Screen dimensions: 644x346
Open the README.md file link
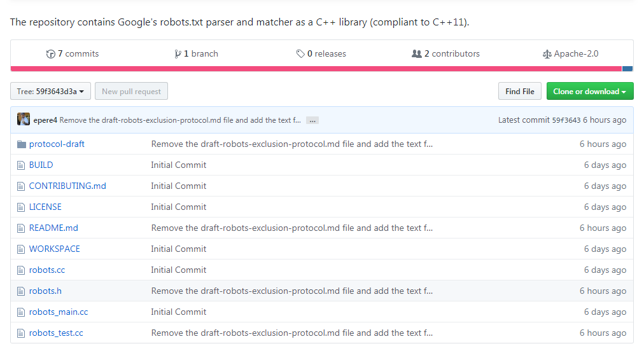pyautogui.click(x=53, y=228)
